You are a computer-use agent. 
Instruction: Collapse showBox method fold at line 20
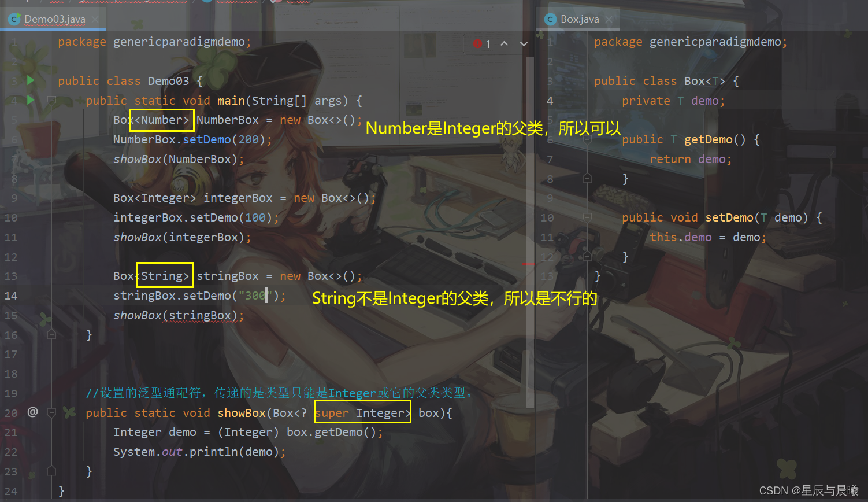pos(51,412)
